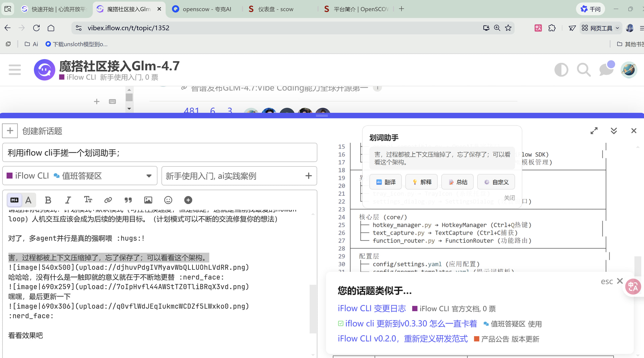
Task: Open the site search magnifier icon
Action: (584, 70)
